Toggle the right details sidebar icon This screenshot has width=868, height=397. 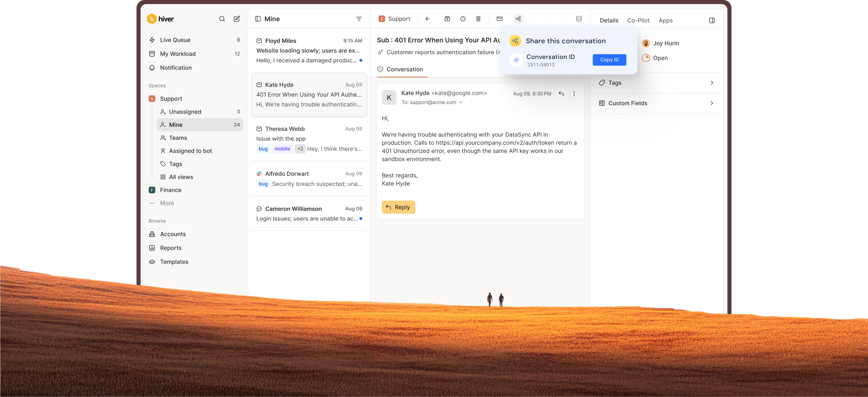712,20
